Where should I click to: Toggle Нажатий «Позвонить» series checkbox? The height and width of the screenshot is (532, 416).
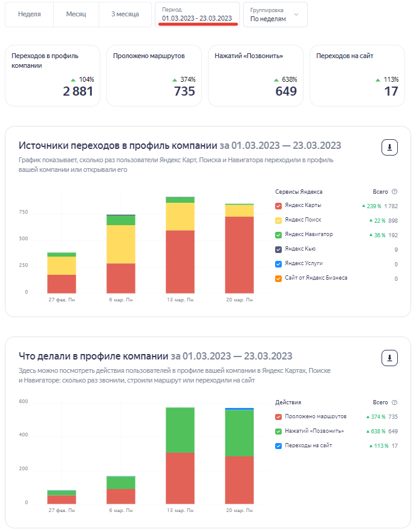[x=278, y=432]
